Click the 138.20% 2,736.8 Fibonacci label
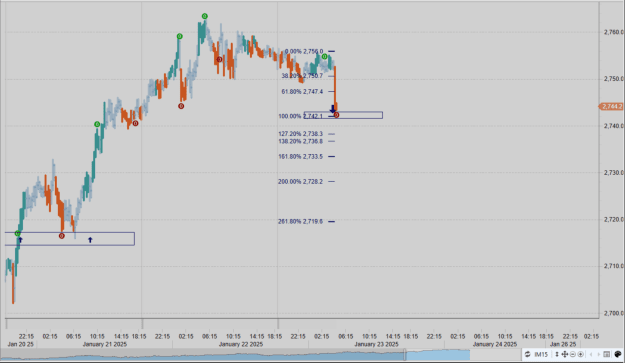625x363 pixels. (301, 141)
